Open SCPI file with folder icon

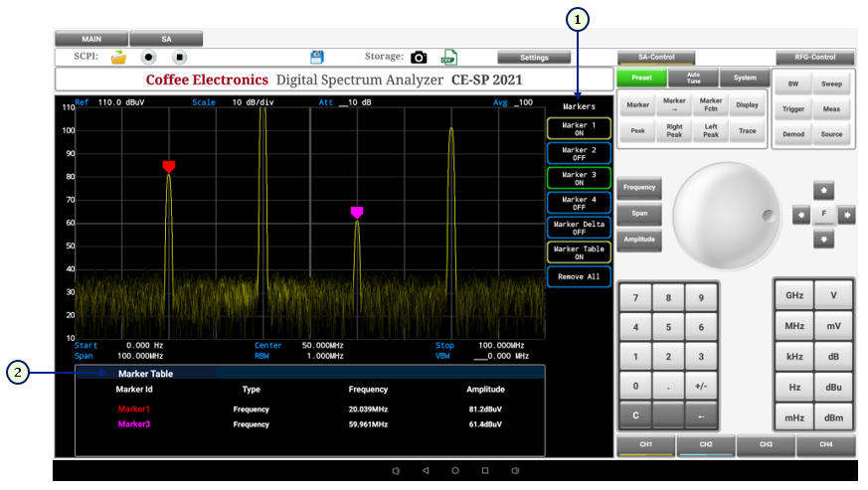click(x=118, y=58)
